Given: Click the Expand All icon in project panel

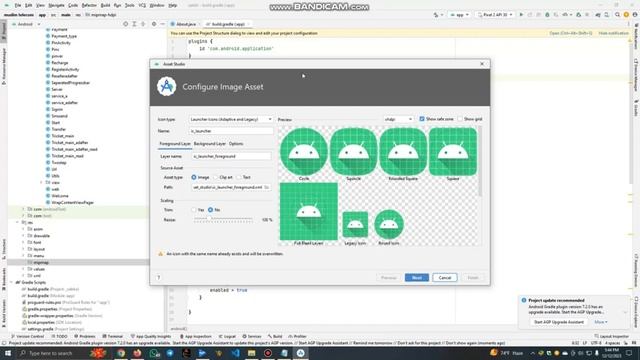Looking at the screenshot, I should click(x=134, y=24).
